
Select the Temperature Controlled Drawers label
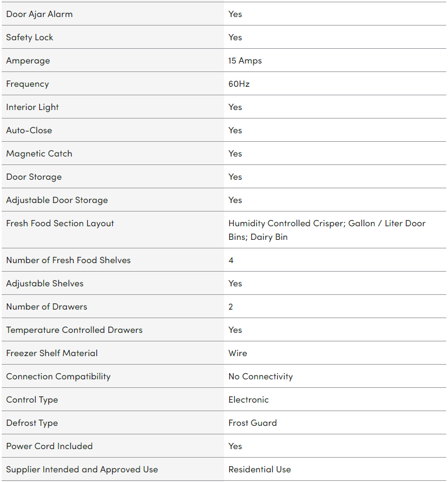74,330
